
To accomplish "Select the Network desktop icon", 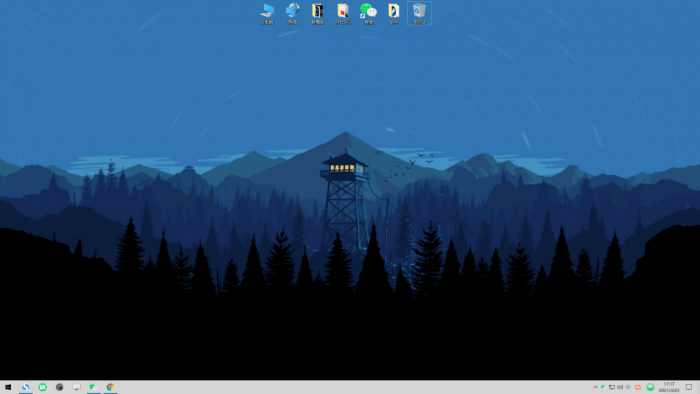I will click(x=292, y=13).
